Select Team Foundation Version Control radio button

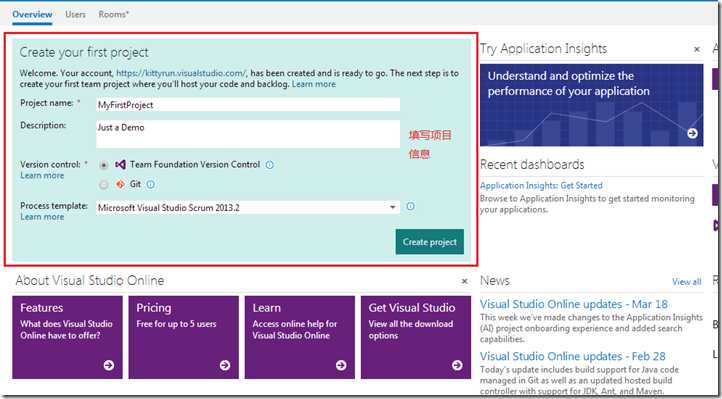104,165
